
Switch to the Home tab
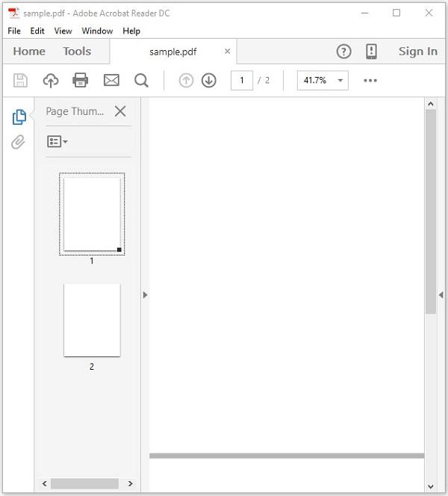(29, 52)
